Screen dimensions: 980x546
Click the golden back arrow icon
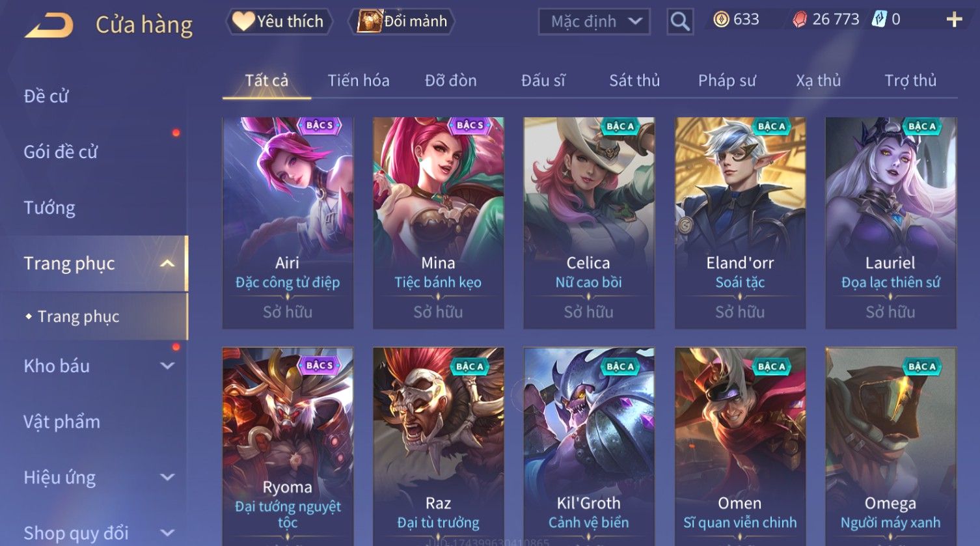click(x=49, y=25)
